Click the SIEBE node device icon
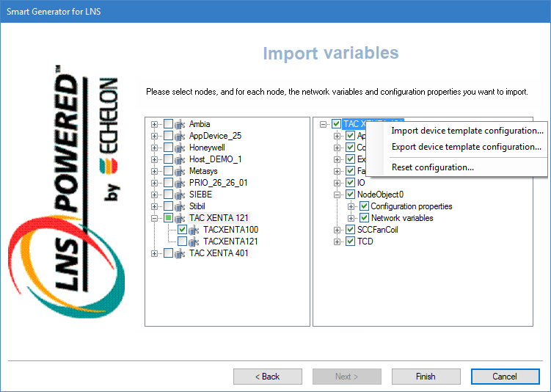Screen dimensions: 551x392 [180, 195]
